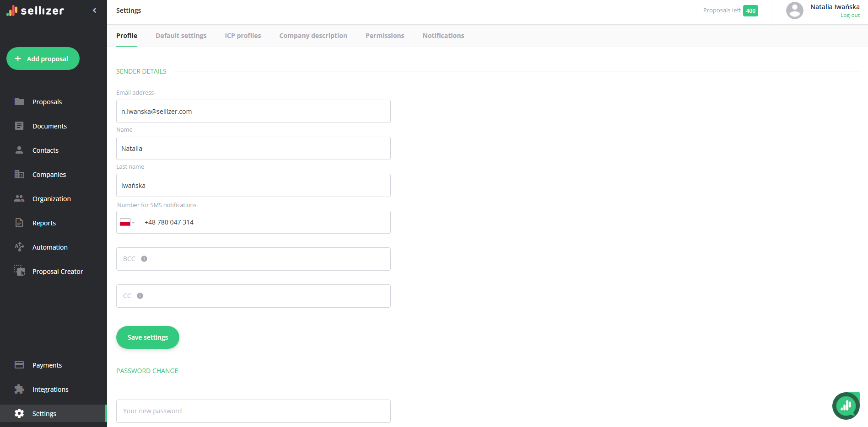Screen dimensions: 868x427
Task: Open the ICP profiles tab
Action: coord(243,36)
